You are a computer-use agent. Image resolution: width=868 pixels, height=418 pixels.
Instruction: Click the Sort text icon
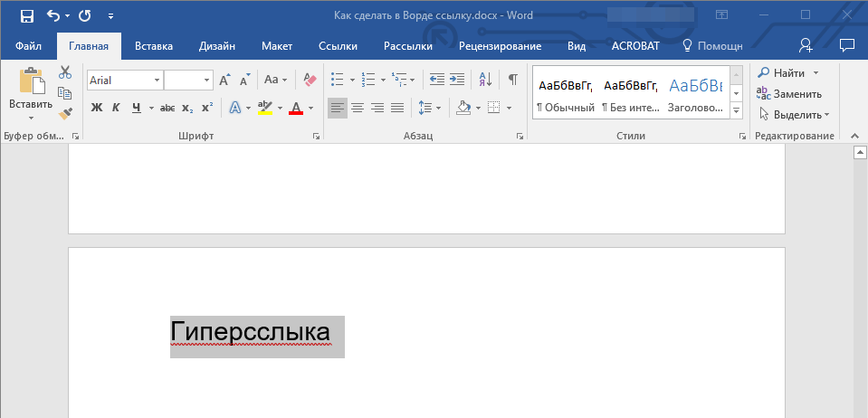(x=484, y=80)
